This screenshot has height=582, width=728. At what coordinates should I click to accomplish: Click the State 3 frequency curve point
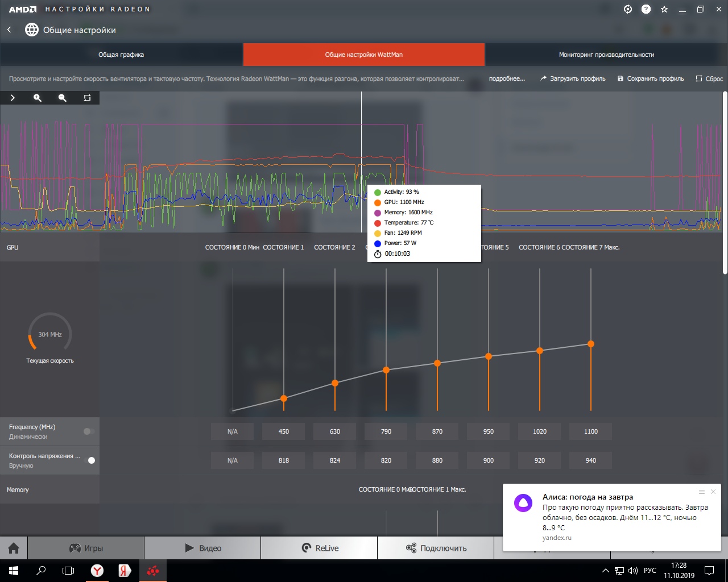pyautogui.click(x=386, y=370)
